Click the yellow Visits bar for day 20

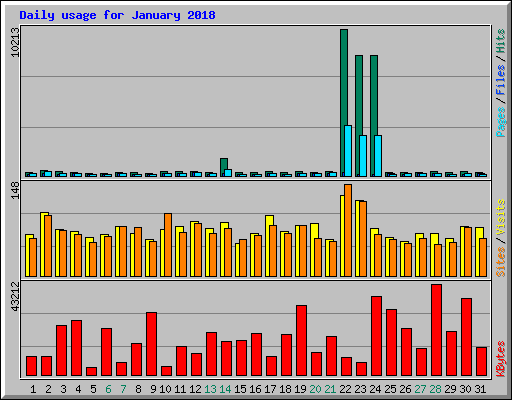pyautogui.click(x=313, y=250)
